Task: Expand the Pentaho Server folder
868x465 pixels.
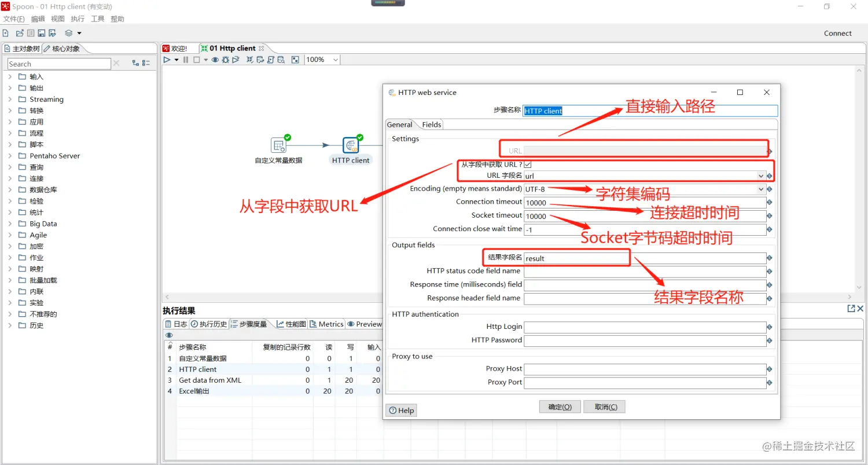Action: coord(10,156)
